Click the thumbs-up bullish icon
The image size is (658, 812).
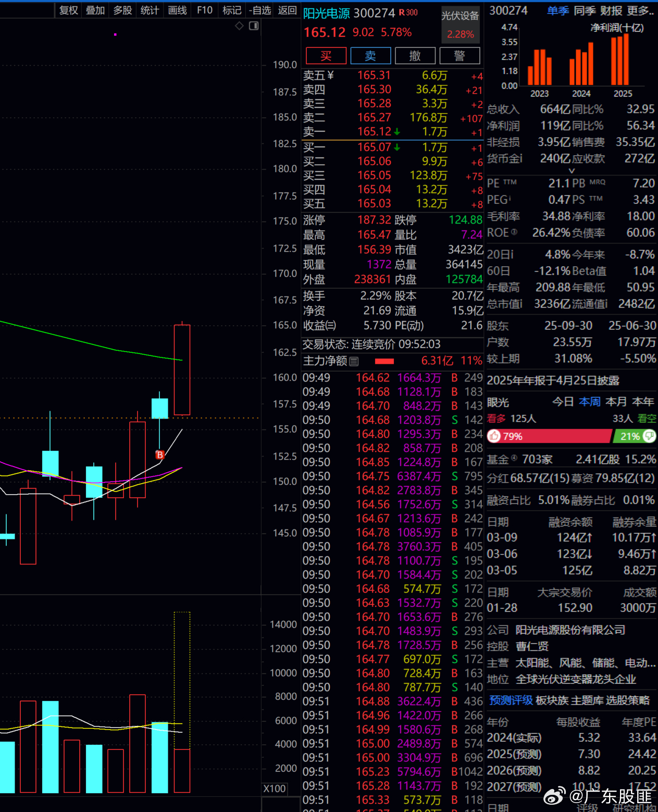tap(494, 436)
